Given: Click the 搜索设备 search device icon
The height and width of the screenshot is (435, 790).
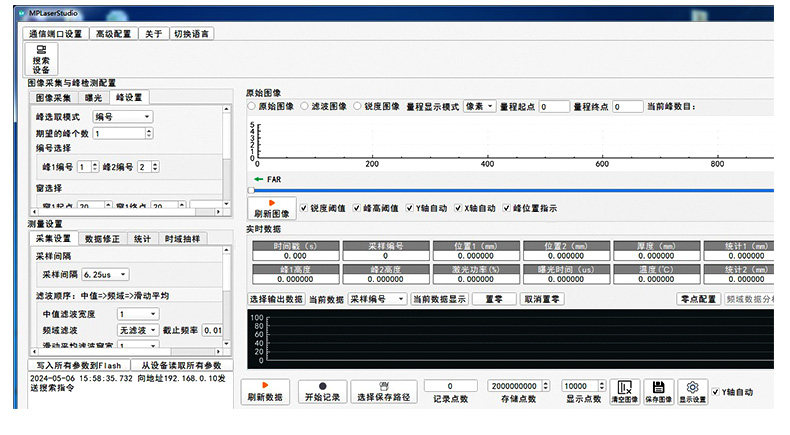Looking at the screenshot, I should pyautogui.click(x=41, y=58).
